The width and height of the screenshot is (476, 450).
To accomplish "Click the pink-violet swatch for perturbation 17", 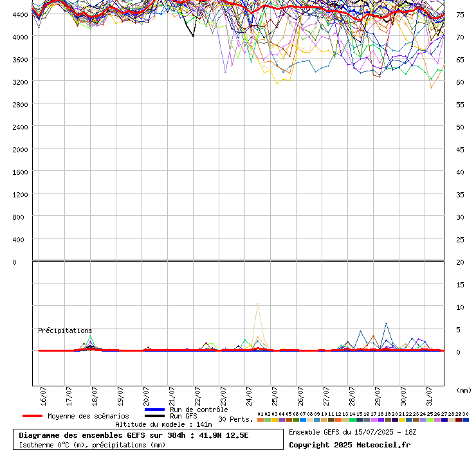I will click(374, 420).
